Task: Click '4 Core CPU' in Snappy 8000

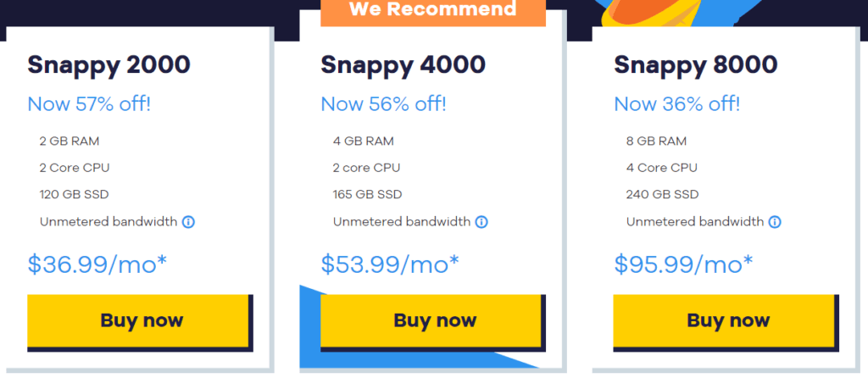Action: click(662, 168)
